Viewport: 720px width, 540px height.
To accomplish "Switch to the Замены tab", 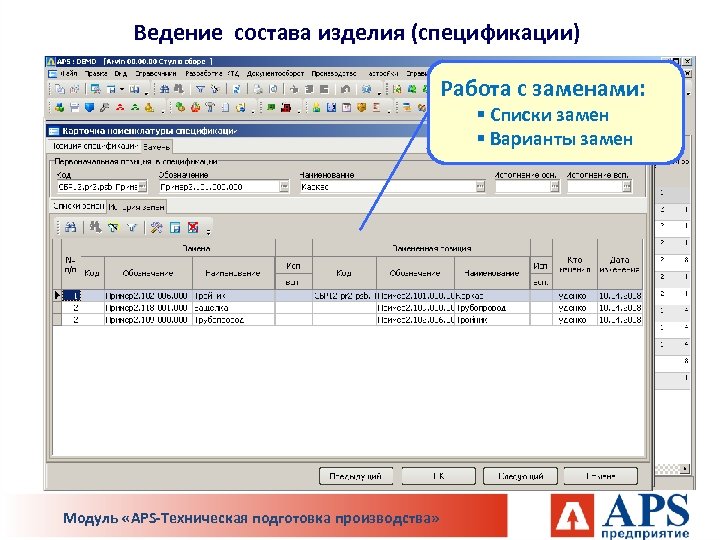I will (157, 147).
